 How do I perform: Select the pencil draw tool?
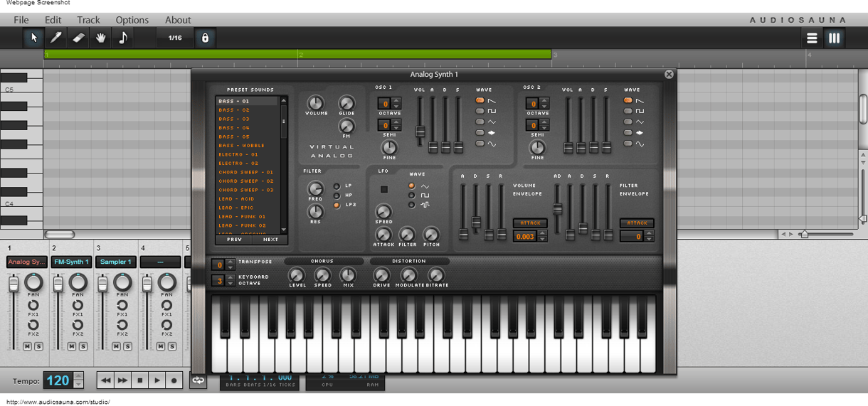coord(55,38)
